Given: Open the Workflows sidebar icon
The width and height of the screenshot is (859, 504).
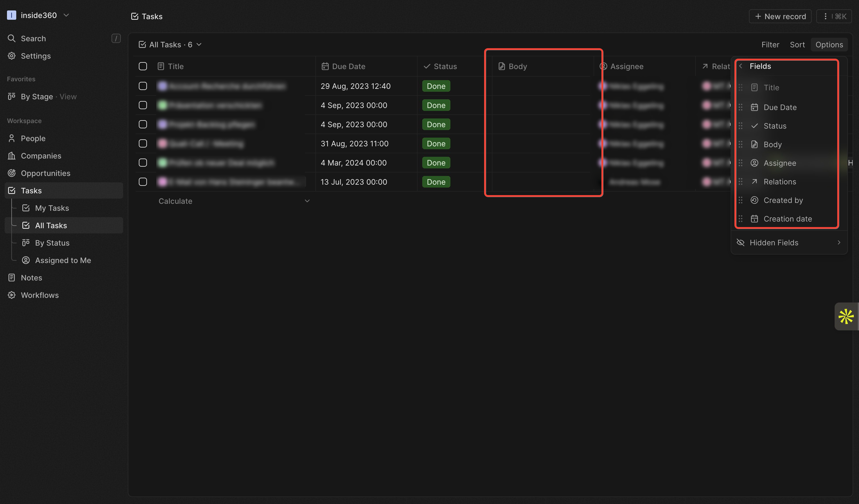Looking at the screenshot, I should pyautogui.click(x=12, y=295).
